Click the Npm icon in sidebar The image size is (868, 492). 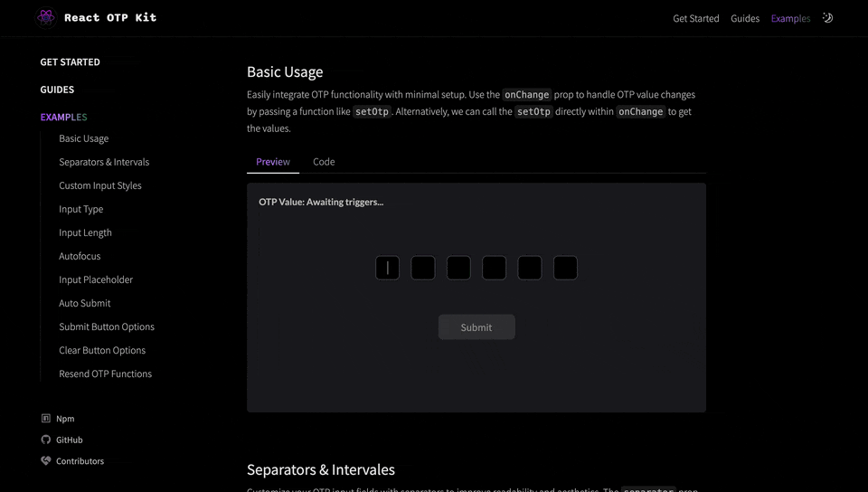pyautogui.click(x=46, y=419)
